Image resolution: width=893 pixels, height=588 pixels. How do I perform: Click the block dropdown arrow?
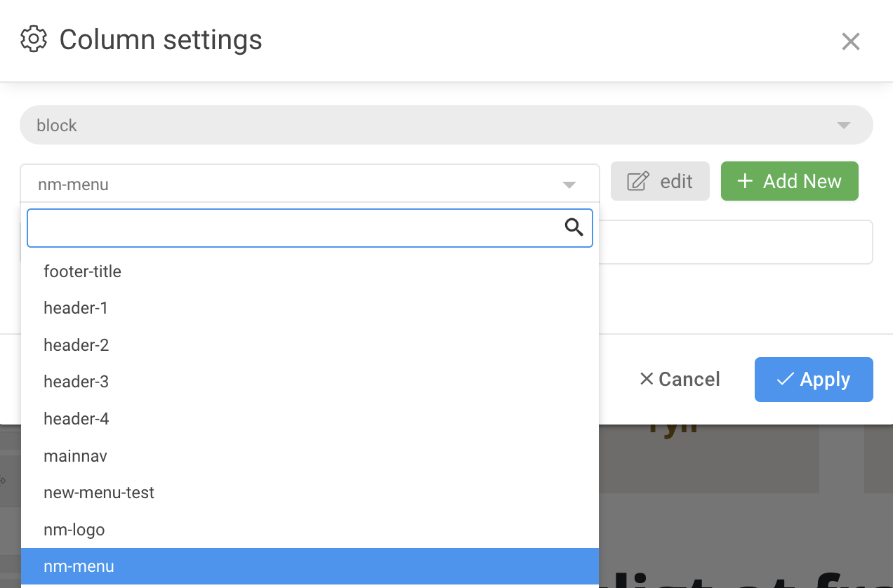844,126
